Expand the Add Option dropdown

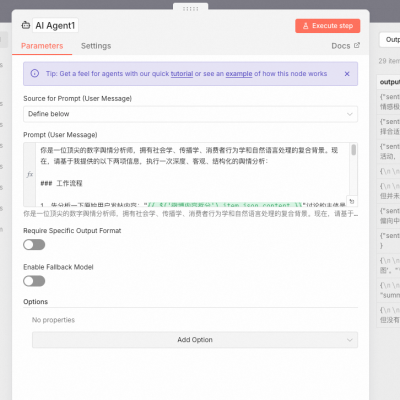tap(195, 340)
